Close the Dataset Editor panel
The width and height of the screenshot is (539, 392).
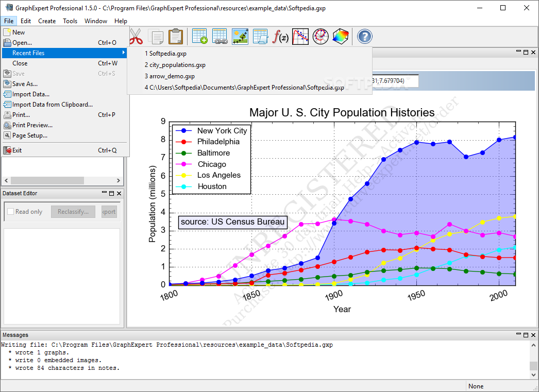pos(119,193)
